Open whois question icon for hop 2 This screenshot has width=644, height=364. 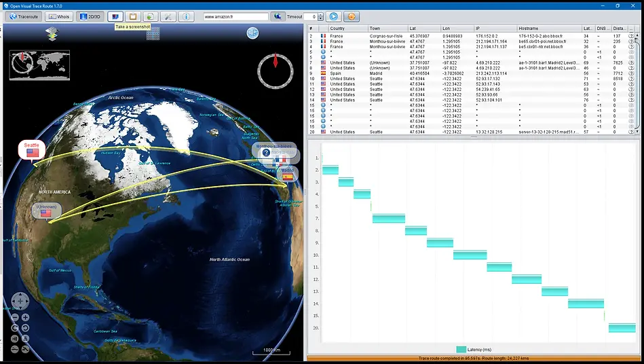[x=631, y=36]
